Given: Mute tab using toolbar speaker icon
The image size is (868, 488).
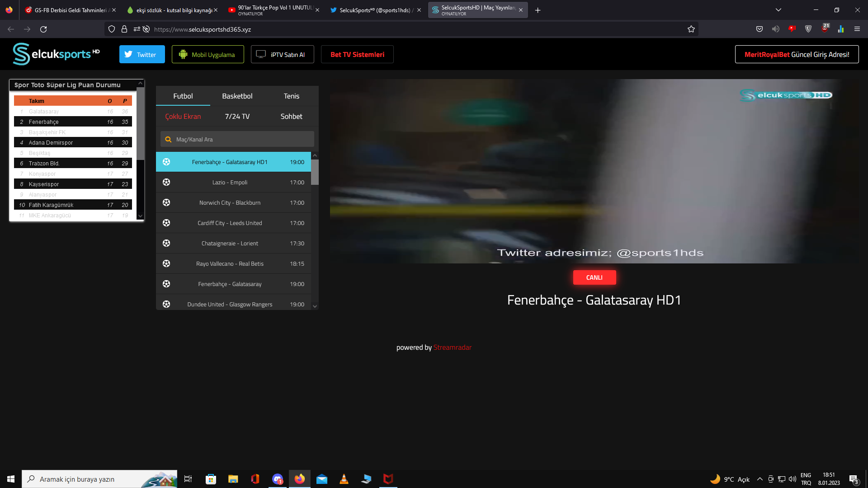Looking at the screenshot, I should 776,29.
